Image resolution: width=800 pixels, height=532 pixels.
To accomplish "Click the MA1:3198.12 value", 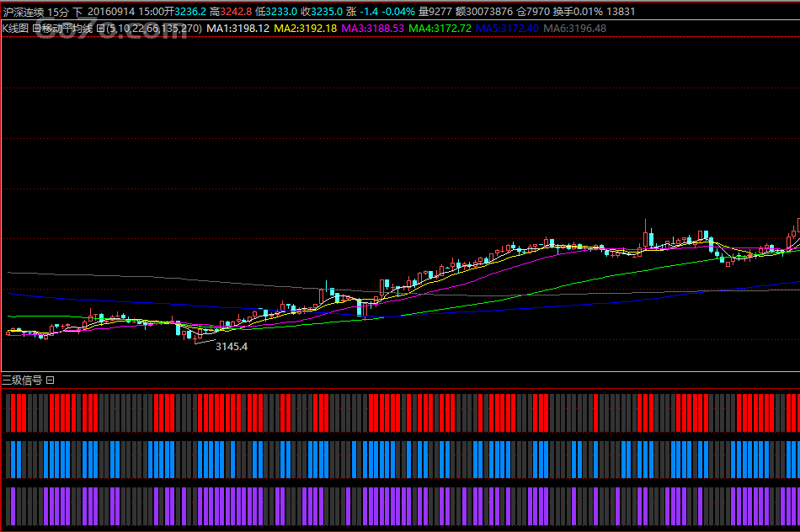I will [x=237, y=29].
